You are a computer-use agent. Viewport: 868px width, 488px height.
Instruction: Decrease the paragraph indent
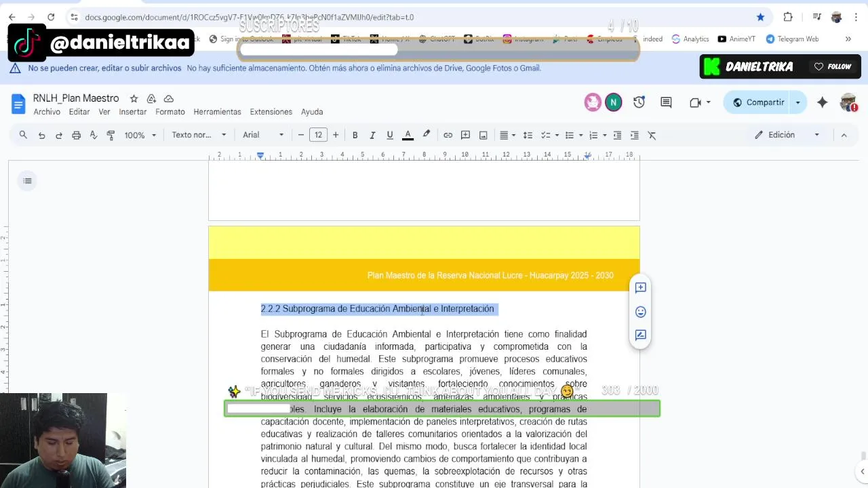pos(617,135)
